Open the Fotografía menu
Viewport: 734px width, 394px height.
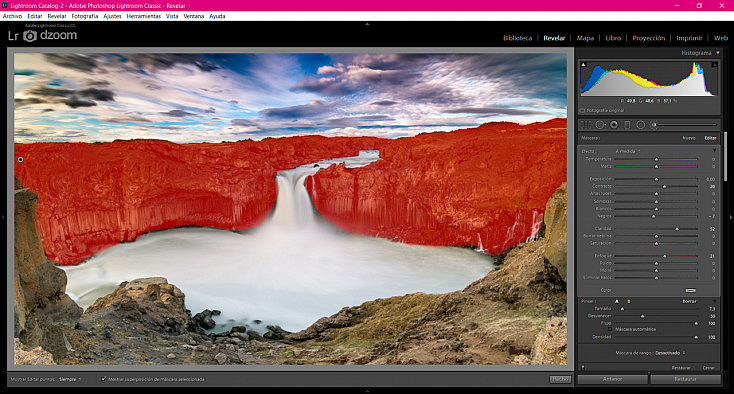click(x=85, y=16)
